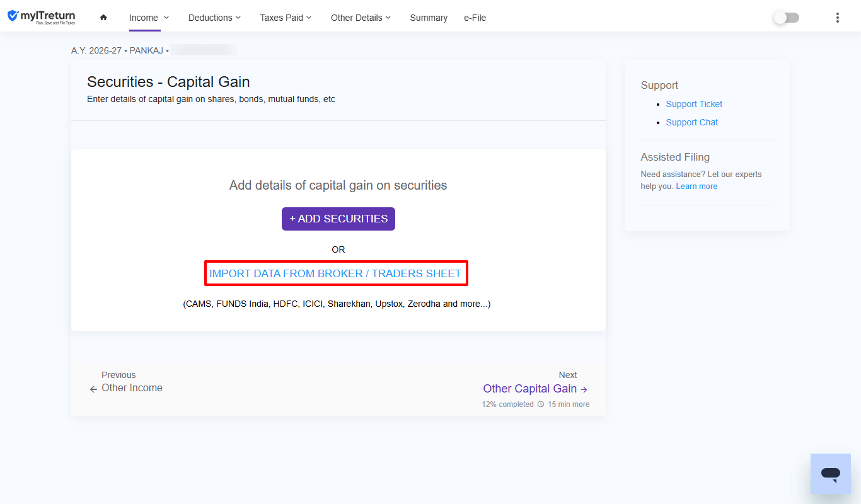Click Import Data From Broker / Traders Sheet
Viewport: 861px width, 504px height.
(335, 273)
